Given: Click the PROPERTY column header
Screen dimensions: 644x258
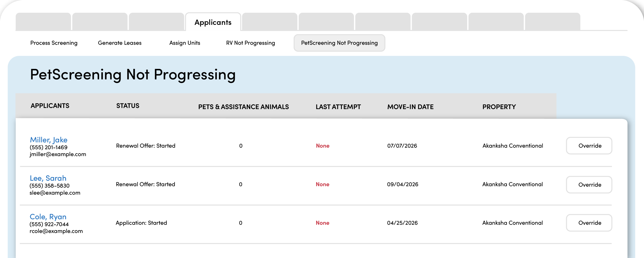Looking at the screenshot, I should click(499, 107).
